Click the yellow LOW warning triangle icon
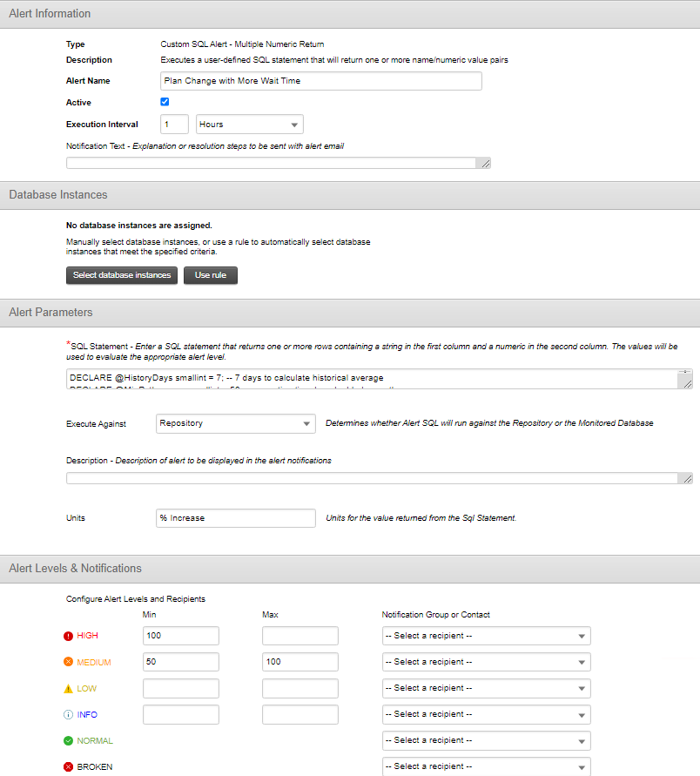The image size is (700, 776). tap(68, 688)
